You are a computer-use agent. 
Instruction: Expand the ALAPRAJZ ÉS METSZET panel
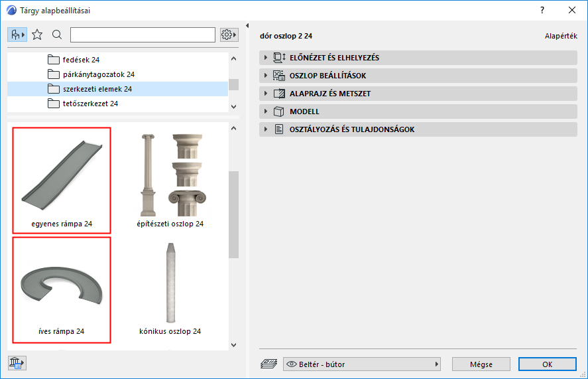pos(418,94)
